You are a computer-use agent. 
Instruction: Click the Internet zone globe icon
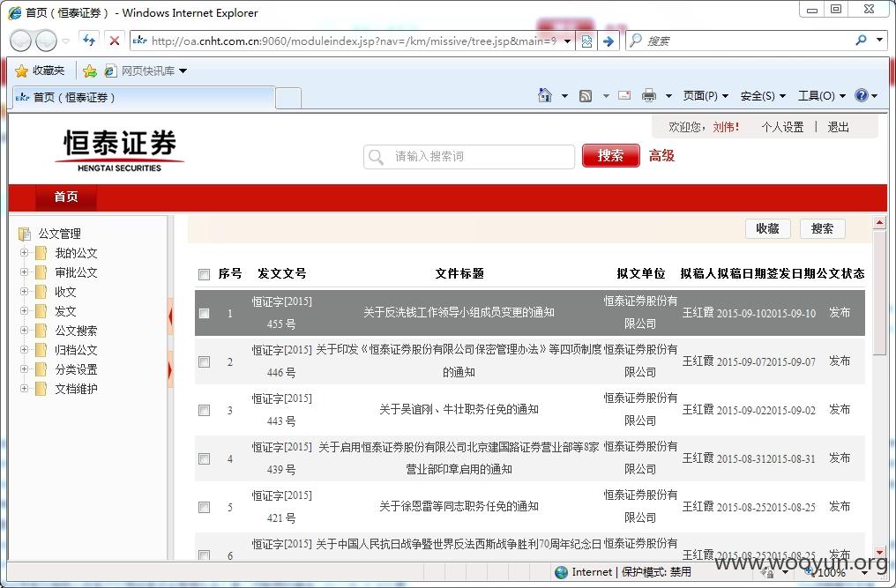pos(561,572)
